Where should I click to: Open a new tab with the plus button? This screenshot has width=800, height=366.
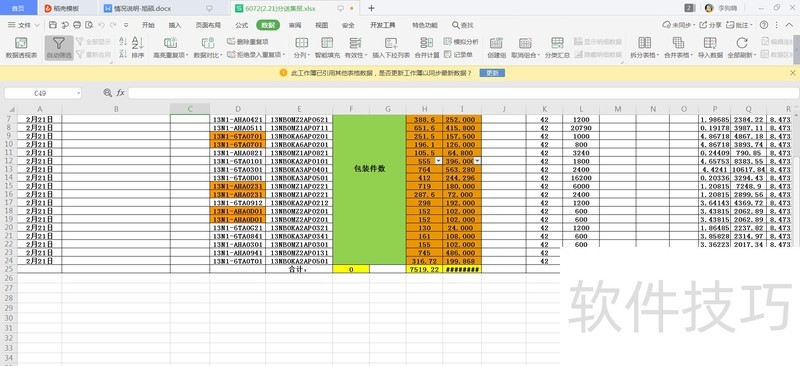pyautogui.click(x=371, y=8)
